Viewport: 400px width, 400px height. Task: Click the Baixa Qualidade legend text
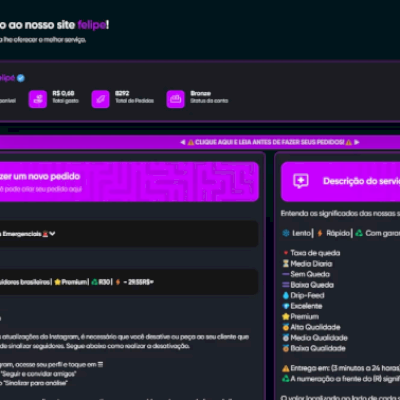[318, 348]
